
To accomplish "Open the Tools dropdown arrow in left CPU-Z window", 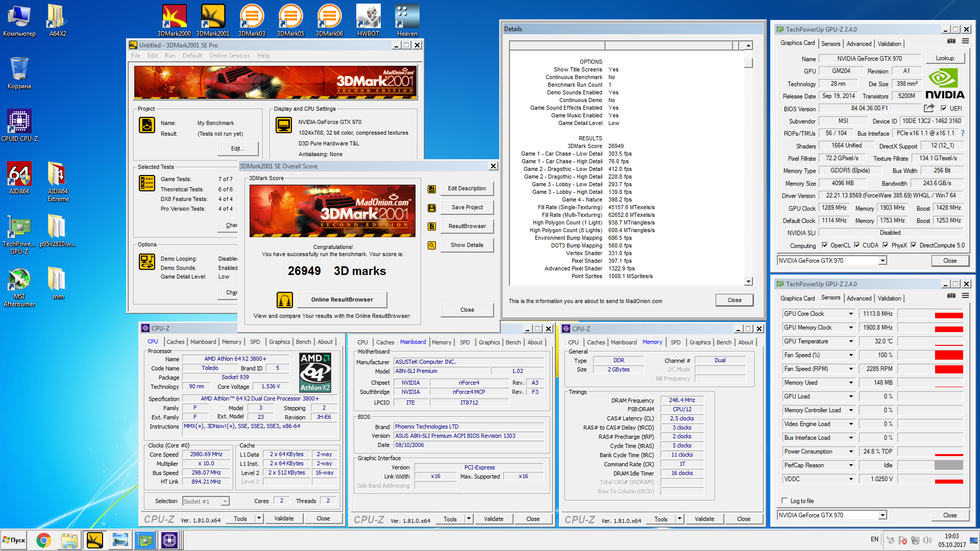I will tap(259, 518).
